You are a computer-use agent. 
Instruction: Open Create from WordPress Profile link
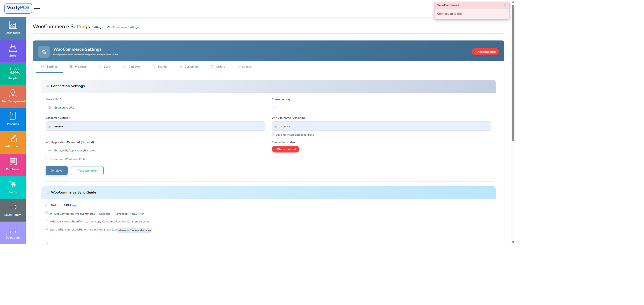tap(68, 159)
